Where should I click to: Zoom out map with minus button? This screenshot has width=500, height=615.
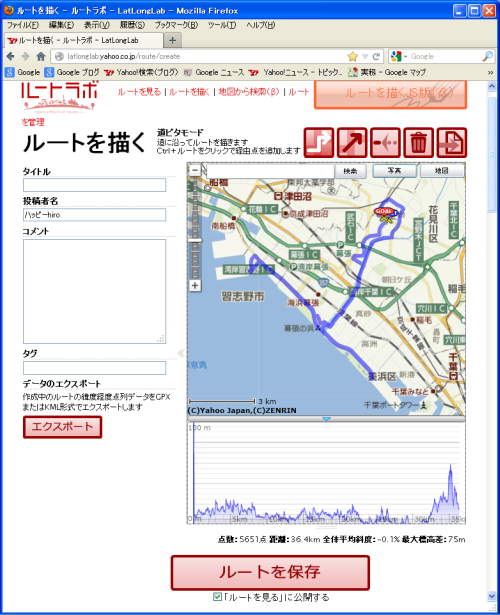(195, 170)
